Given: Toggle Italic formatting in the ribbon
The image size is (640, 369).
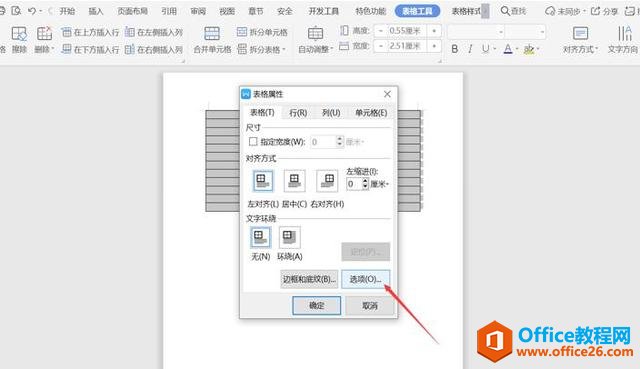Looking at the screenshot, I should (470, 49).
